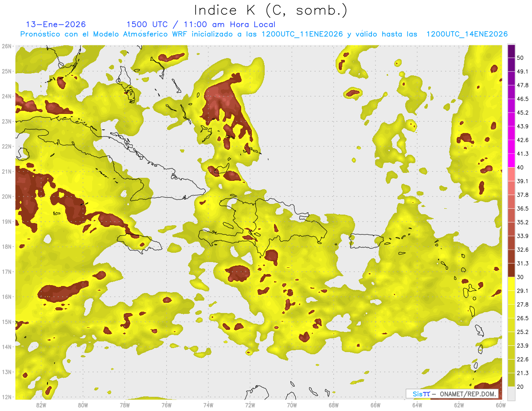Click the "18N" latitude label
Screen dimensions: 532x411
(x=7, y=247)
